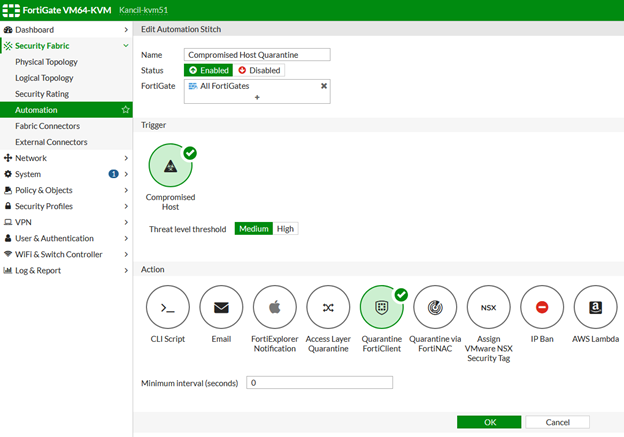Click the Minimum interval input field
Image resolution: width=624 pixels, height=437 pixels.
(x=319, y=383)
